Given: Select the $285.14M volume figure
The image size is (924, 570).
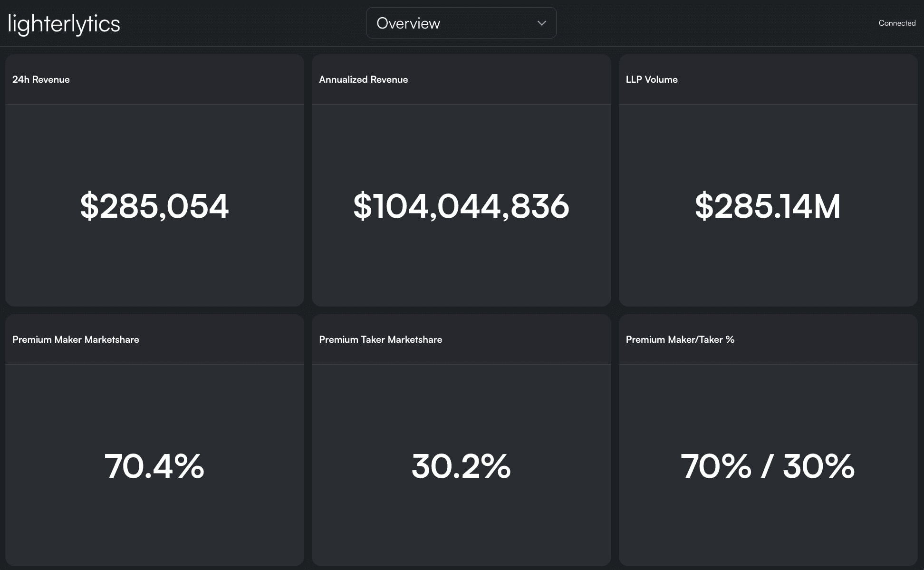Looking at the screenshot, I should tap(767, 206).
